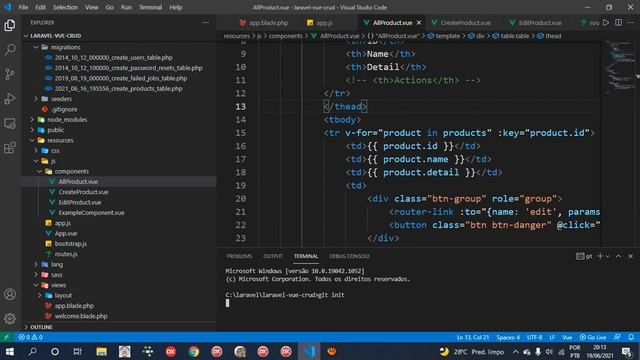The width and height of the screenshot is (640, 360).
Task: Open the Run and Debug view
Action: click(x=9, y=98)
